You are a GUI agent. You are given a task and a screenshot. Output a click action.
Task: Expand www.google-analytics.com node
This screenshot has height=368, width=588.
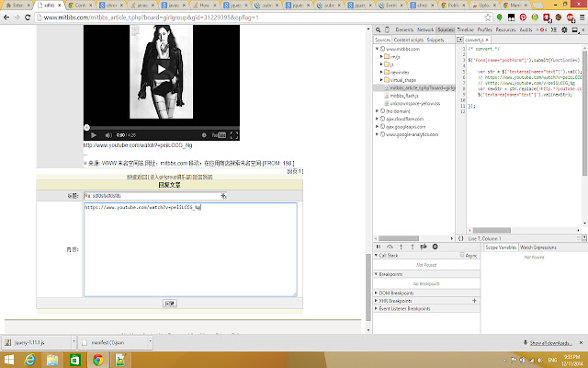click(x=377, y=134)
